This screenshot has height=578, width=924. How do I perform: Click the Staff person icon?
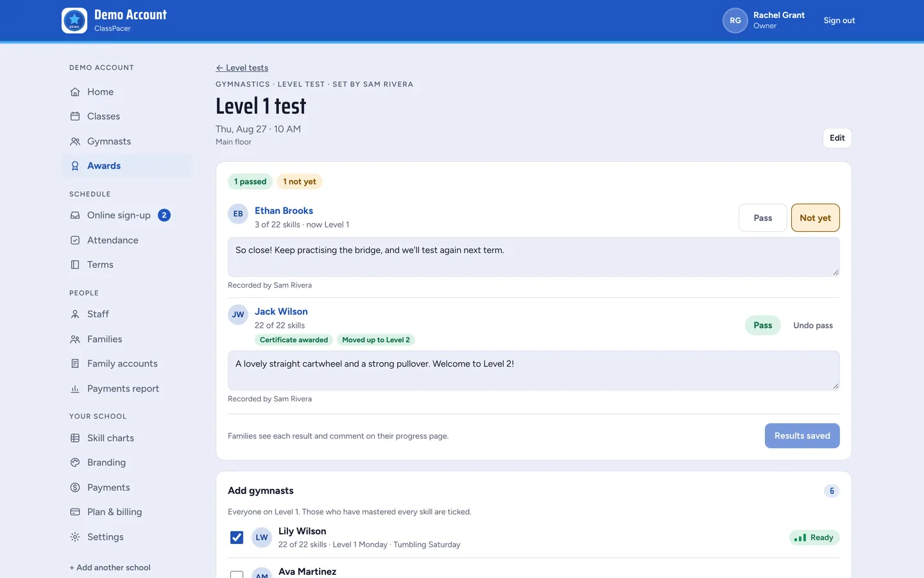pyautogui.click(x=75, y=314)
